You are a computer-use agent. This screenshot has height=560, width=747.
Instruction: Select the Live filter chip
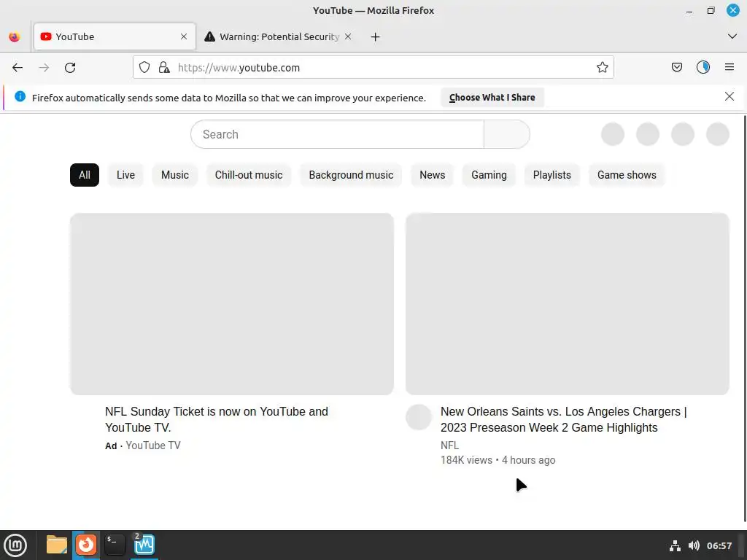pos(125,175)
